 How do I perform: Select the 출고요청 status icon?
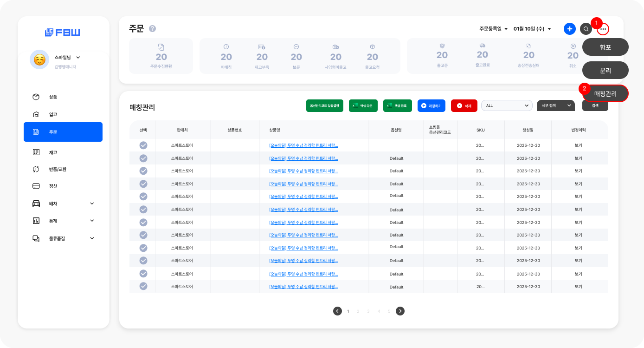click(x=372, y=46)
